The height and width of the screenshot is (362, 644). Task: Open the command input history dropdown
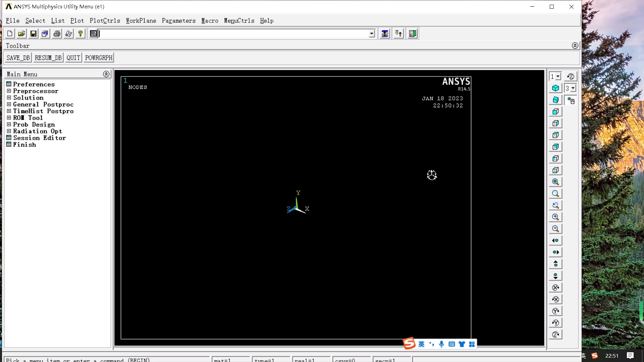[x=372, y=34]
